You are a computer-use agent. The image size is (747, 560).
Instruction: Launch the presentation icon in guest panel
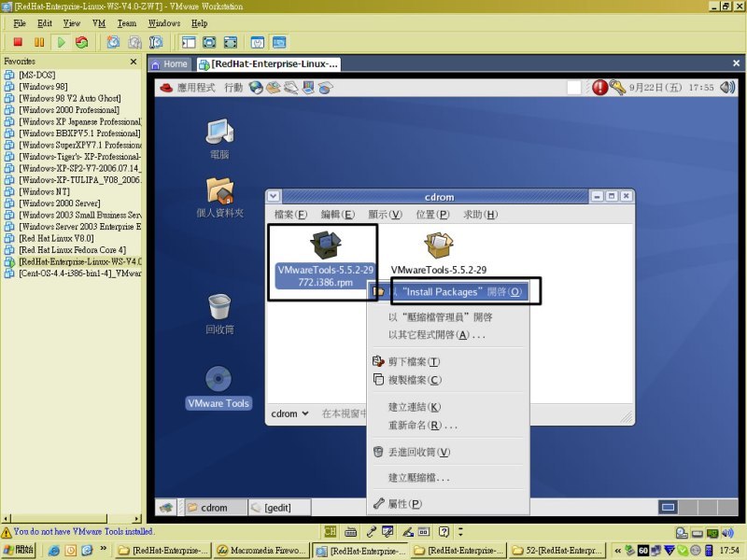pos(308,88)
